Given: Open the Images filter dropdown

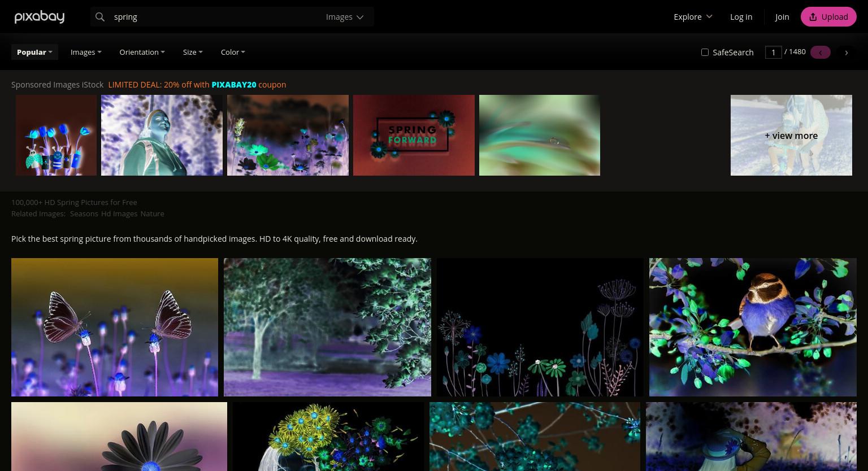Looking at the screenshot, I should click(86, 52).
